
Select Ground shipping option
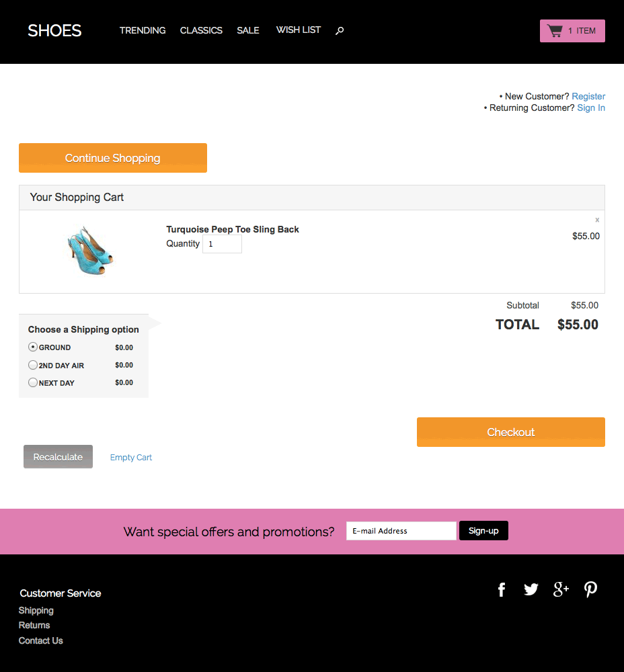[x=33, y=347]
